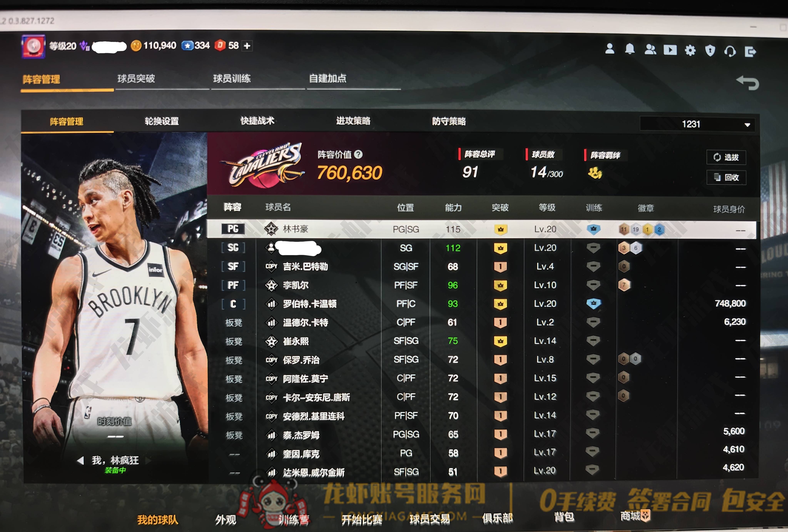Screen dimensions: 788x532
Task: Switch to 球员突破 tab
Action: 136,79
